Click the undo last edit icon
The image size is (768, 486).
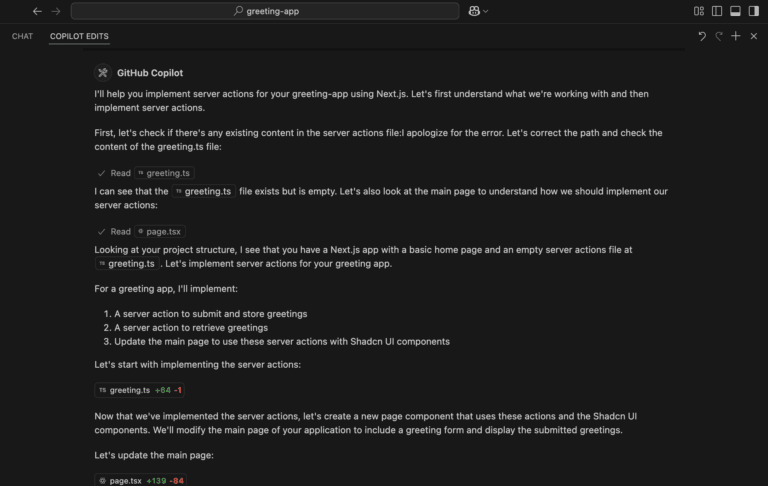click(x=702, y=36)
